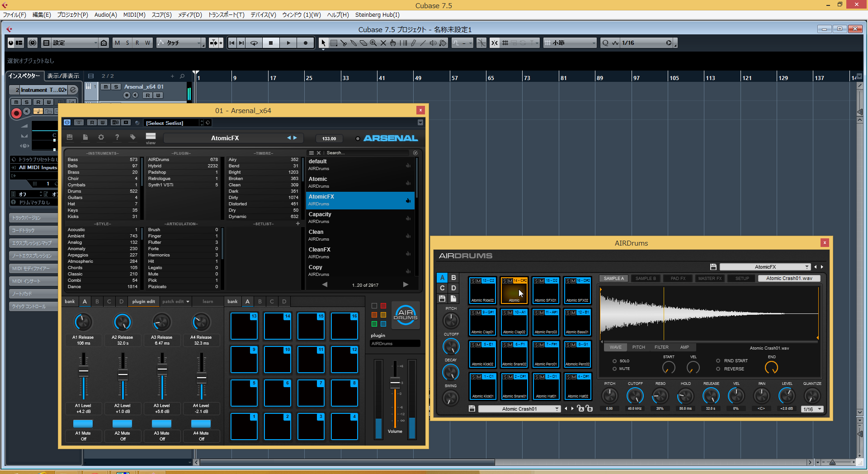Click the A1 Level fader handle
The width and height of the screenshot is (868, 474).
pyautogui.click(x=84, y=372)
